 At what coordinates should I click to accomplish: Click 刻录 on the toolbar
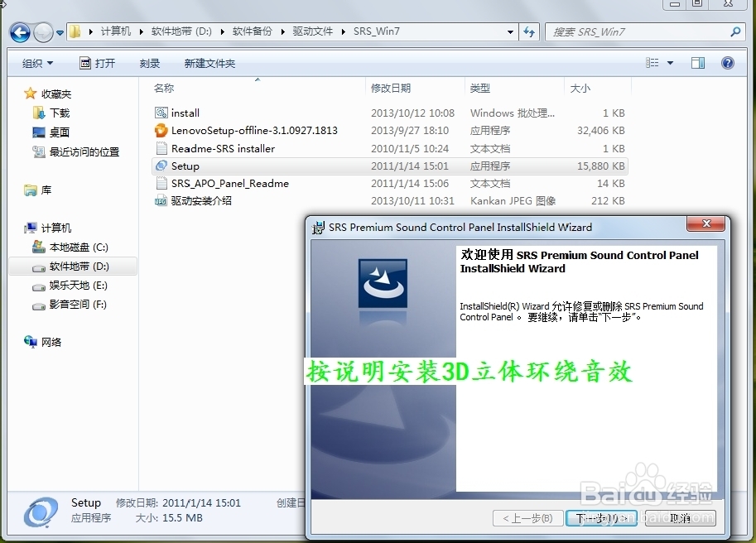tap(149, 62)
